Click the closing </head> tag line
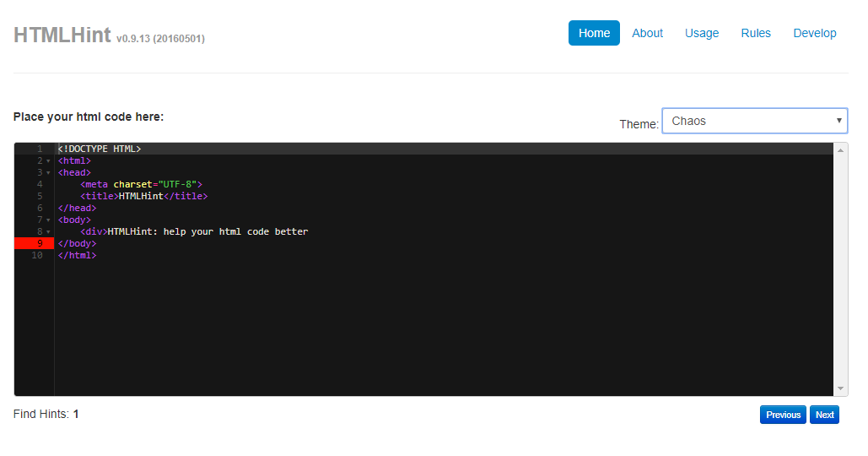 tap(77, 209)
